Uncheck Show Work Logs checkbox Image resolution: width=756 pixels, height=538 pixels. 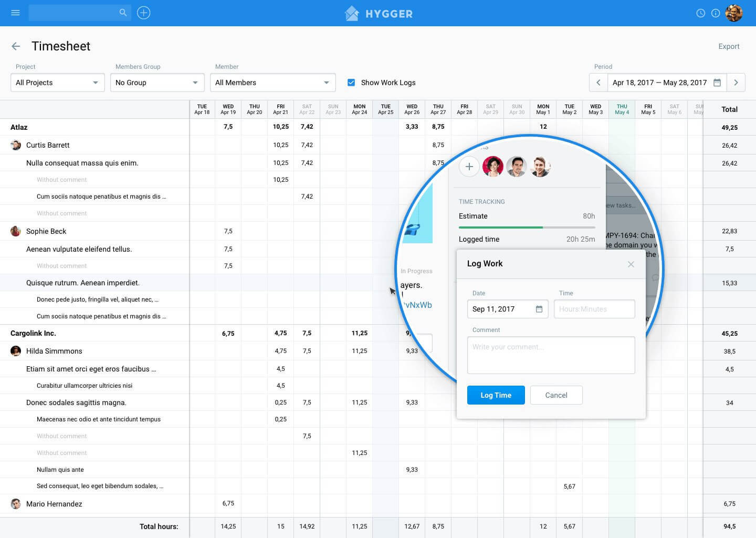point(351,82)
